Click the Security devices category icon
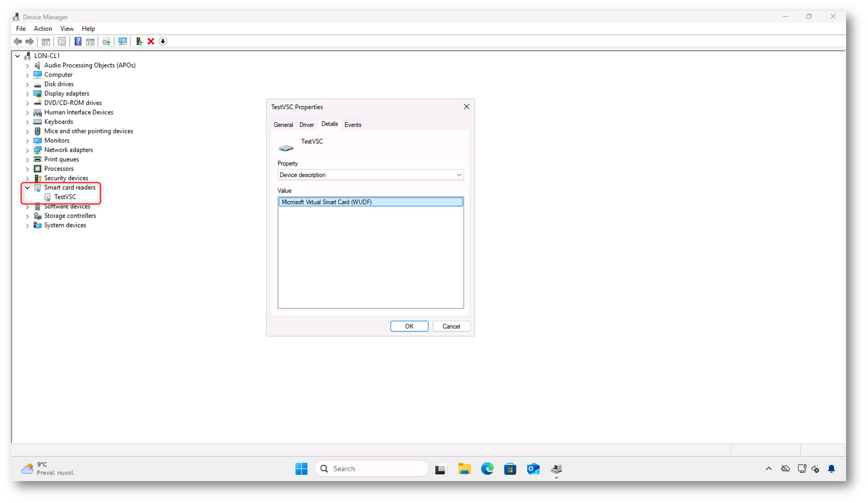 click(x=38, y=178)
